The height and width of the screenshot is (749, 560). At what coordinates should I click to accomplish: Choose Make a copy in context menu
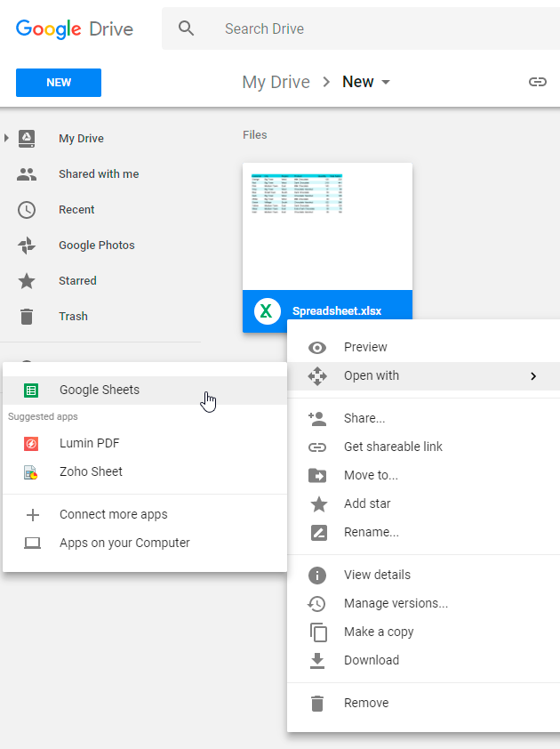tap(379, 632)
